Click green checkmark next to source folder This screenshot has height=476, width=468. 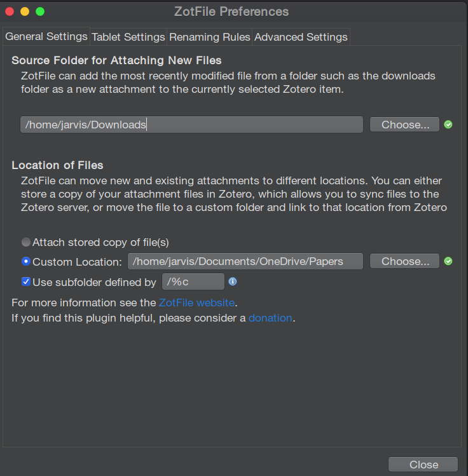(x=448, y=125)
